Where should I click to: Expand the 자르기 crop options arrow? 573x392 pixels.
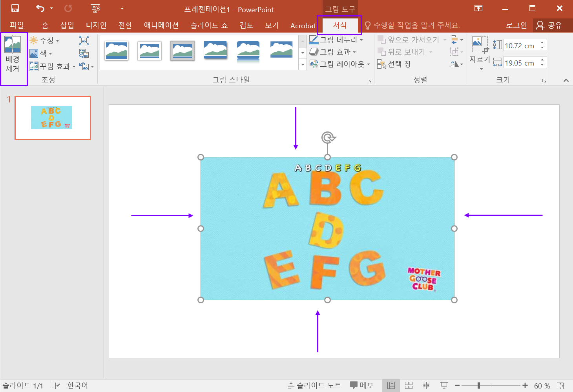click(x=481, y=69)
